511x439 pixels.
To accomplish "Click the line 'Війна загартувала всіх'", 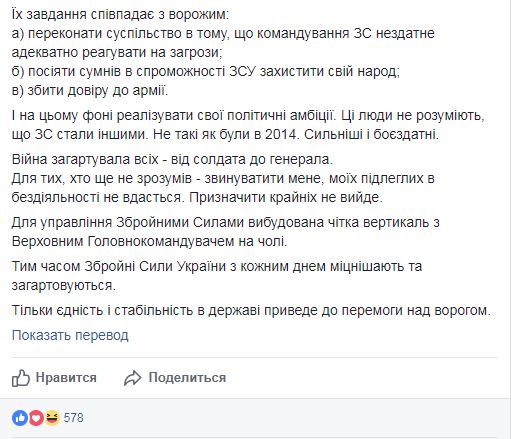I will (x=172, y=159).
